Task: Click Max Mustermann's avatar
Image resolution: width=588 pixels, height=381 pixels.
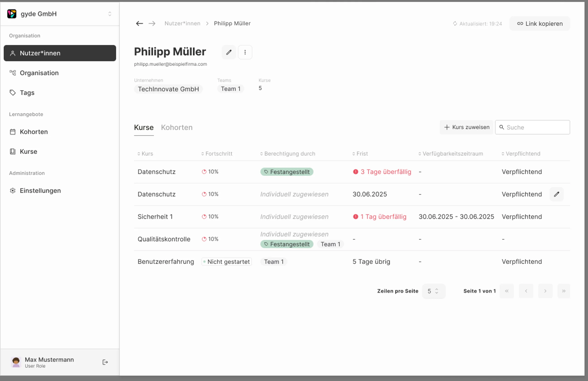Action: [16, 362]
